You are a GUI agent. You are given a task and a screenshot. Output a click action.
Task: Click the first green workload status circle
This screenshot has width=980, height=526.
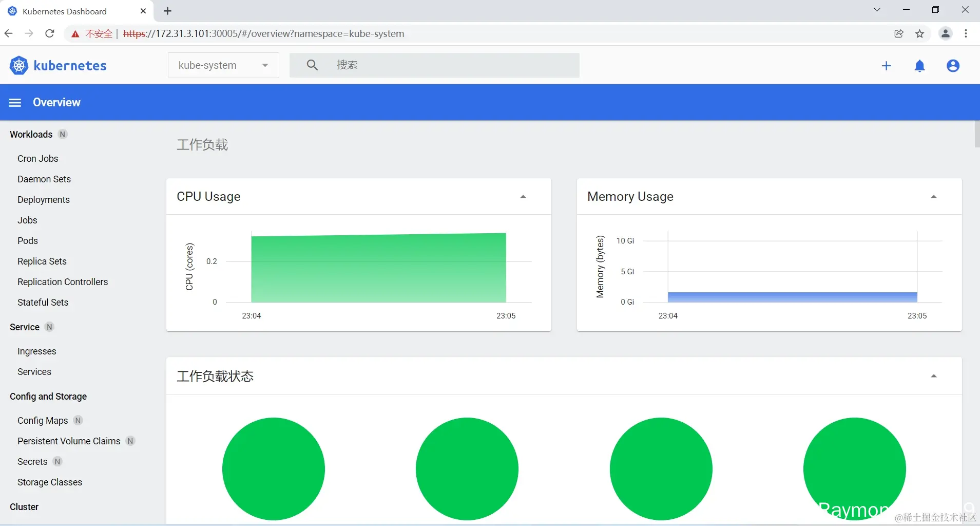coord(274,468)
